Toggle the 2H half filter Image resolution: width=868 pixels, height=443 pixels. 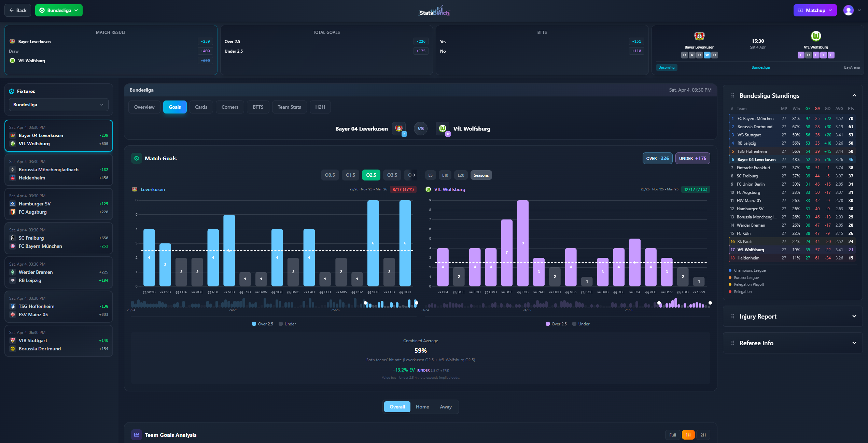[x=703, y=435]
